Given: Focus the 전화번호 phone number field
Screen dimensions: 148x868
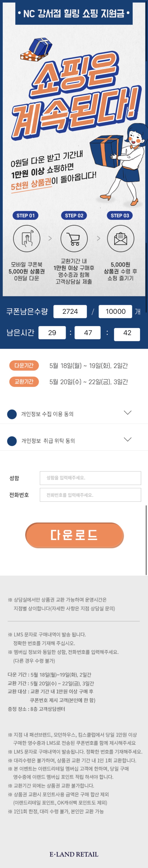Looking at the screenshot, I should click(90, 495).
